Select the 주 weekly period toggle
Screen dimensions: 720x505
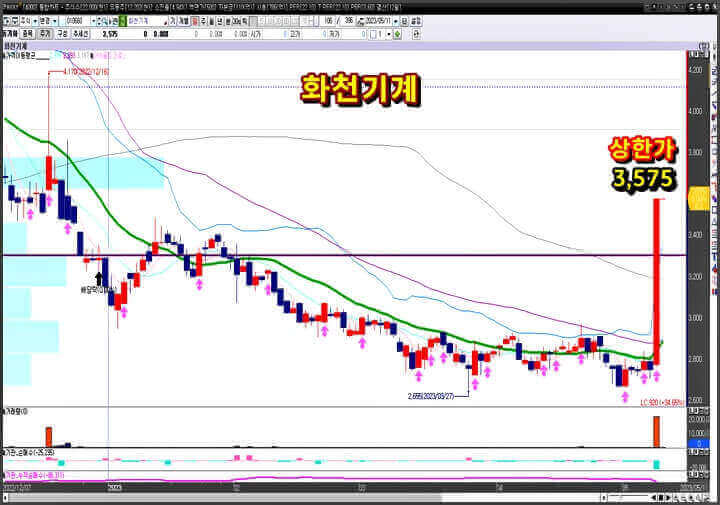point(203,21)
